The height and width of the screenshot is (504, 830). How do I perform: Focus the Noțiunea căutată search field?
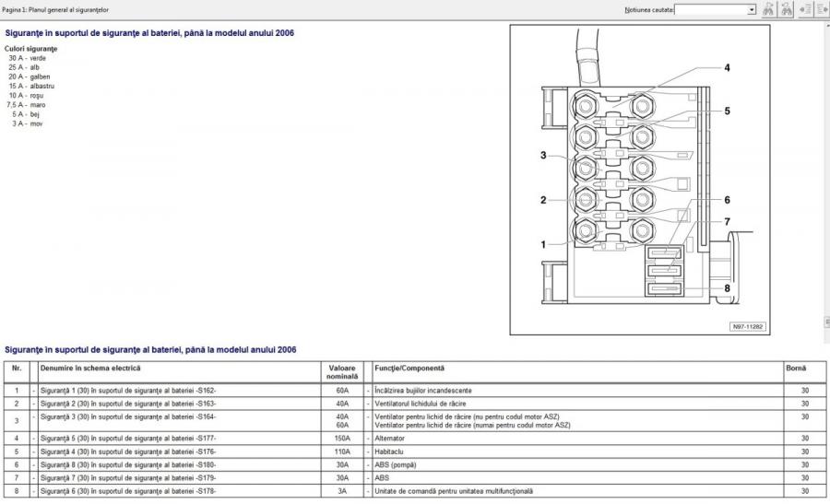coord(710,9)
